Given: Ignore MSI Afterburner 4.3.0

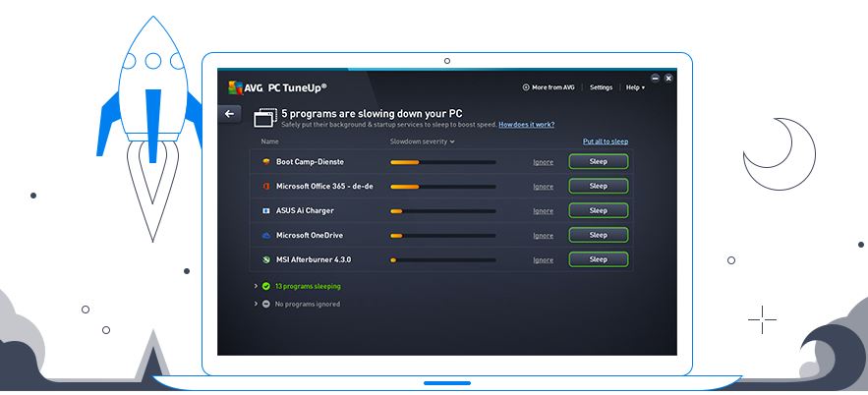Looking at the screenshot, I should [x=543, y=260].
